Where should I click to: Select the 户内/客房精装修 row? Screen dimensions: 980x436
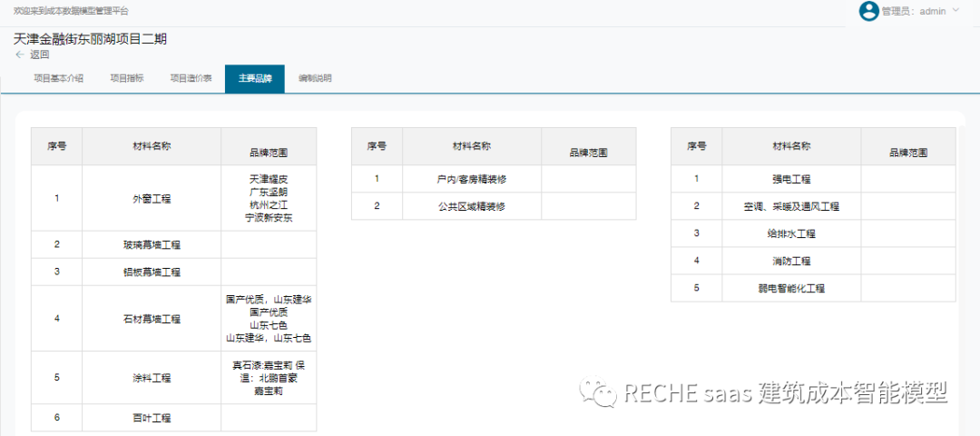point(471,179)
